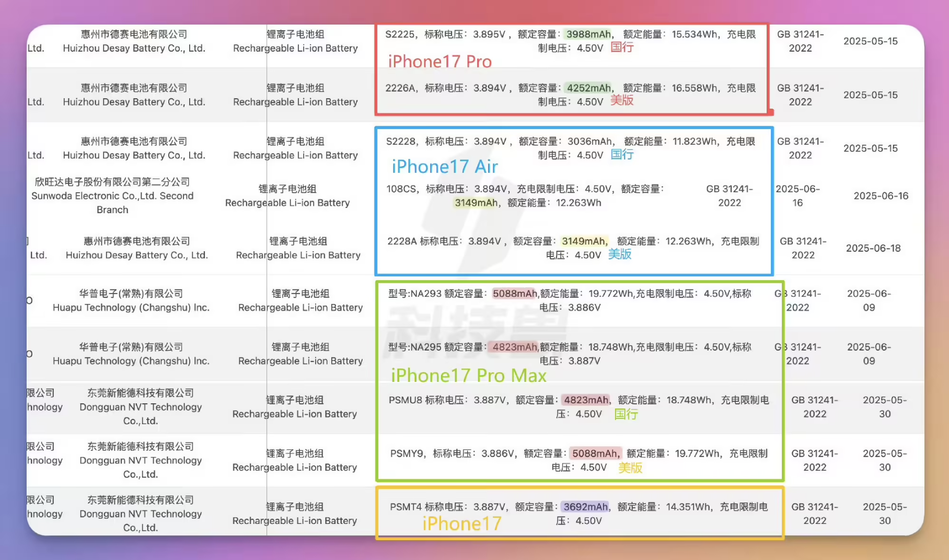Click date 2025-05-15 in the 2226A row

coord(870,95)
